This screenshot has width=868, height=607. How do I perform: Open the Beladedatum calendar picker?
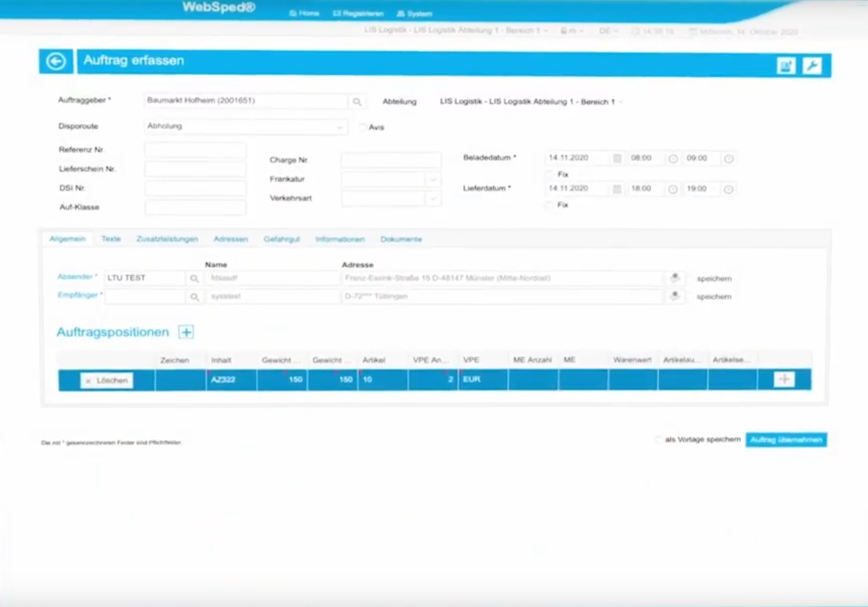click(617, 158)
